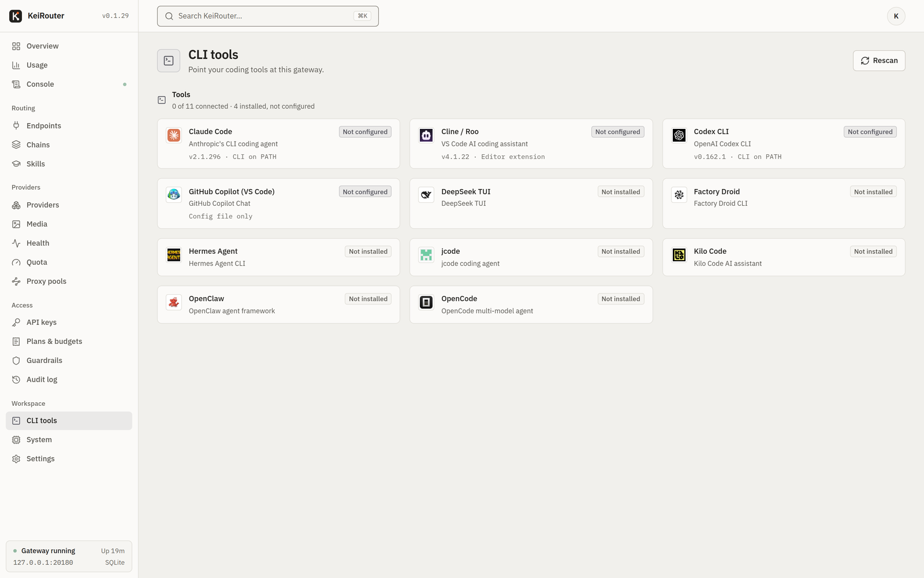The width and height of the screenshot is (924, 578).
Task: Open the System page
Action: click(69, 440)
